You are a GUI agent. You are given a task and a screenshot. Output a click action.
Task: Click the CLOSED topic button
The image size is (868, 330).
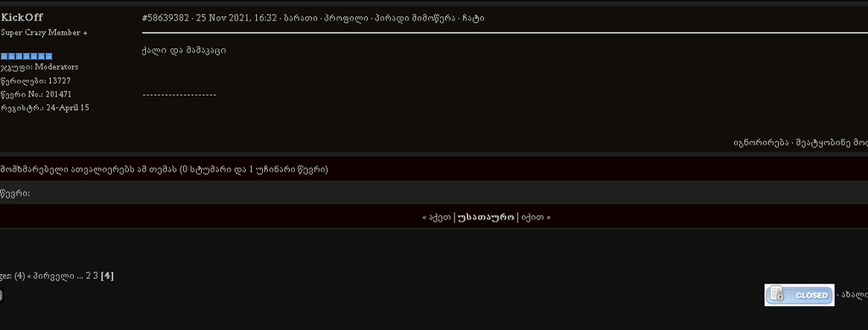pos(799,295)
